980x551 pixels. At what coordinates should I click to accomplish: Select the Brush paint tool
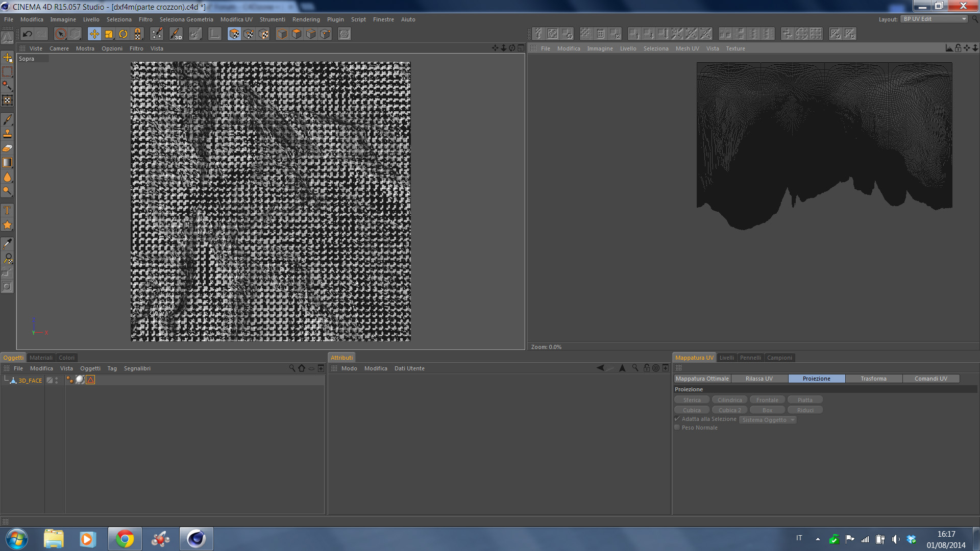[7, 119]
